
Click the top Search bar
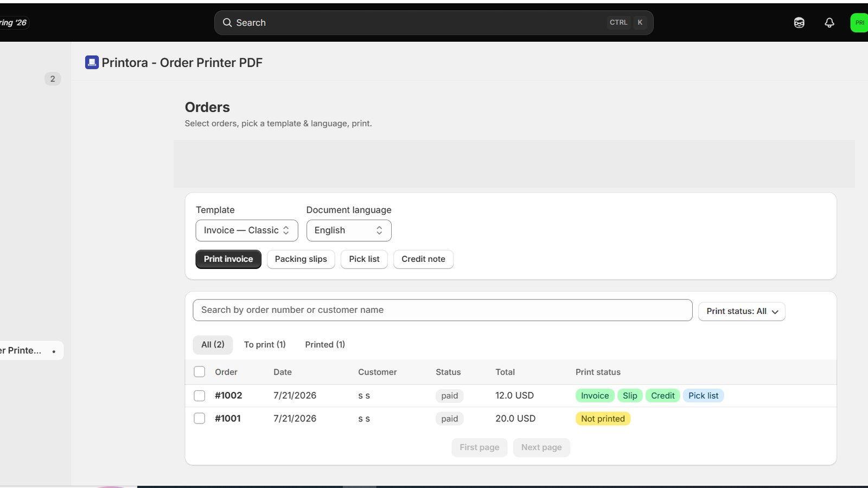click(x=434, y=23)
